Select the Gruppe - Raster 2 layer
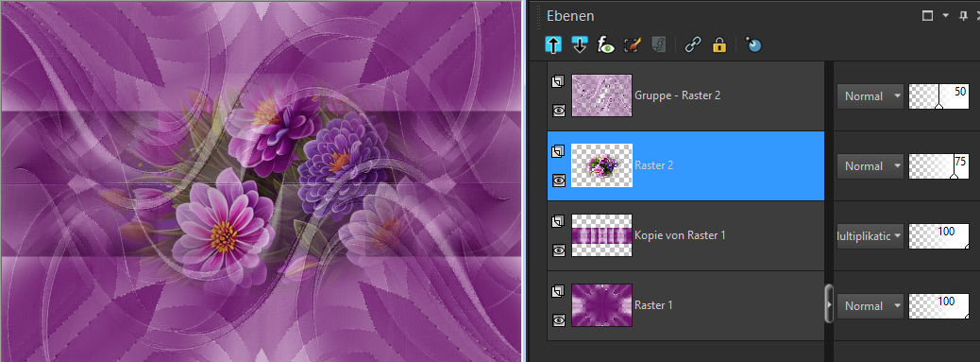This screenshot has width=980, height=362. pyautogui.click(x=685, y=95)
